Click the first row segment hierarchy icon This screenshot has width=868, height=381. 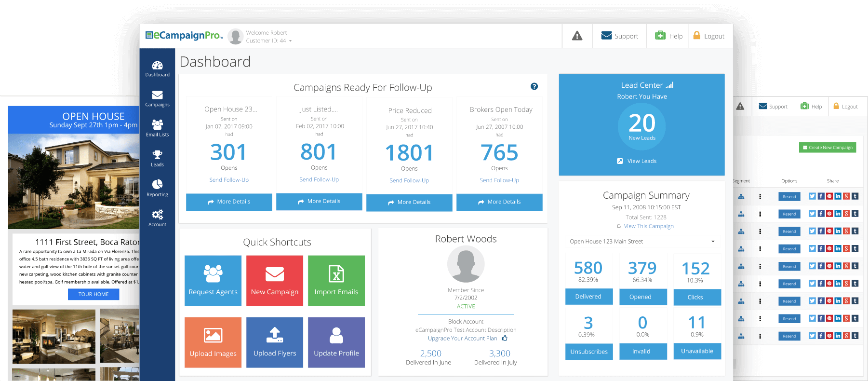point(741,196)
